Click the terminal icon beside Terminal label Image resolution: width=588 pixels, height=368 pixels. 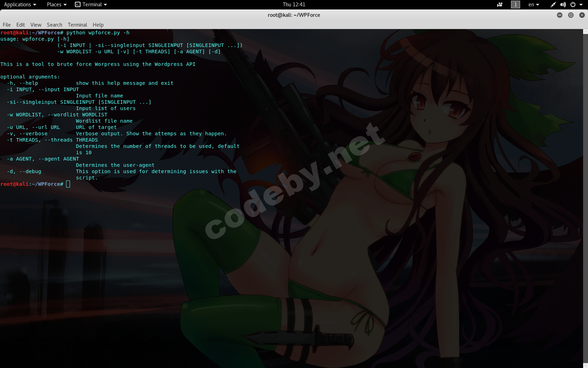point(78,5)
